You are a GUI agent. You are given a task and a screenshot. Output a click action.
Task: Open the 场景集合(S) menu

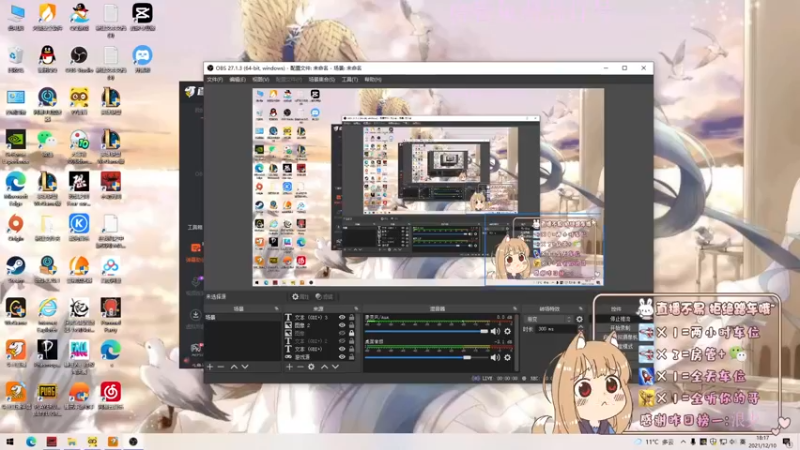click(x=321, y=80)
